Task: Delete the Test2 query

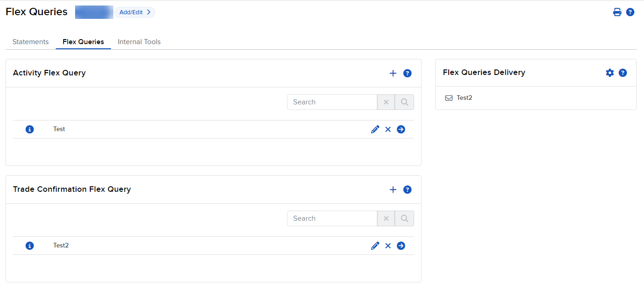Action: [388, 246]
